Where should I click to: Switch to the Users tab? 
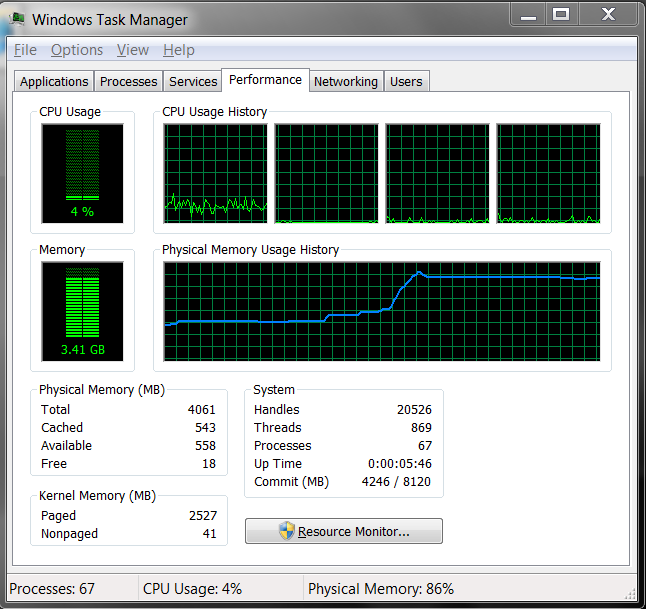(406, 81)
